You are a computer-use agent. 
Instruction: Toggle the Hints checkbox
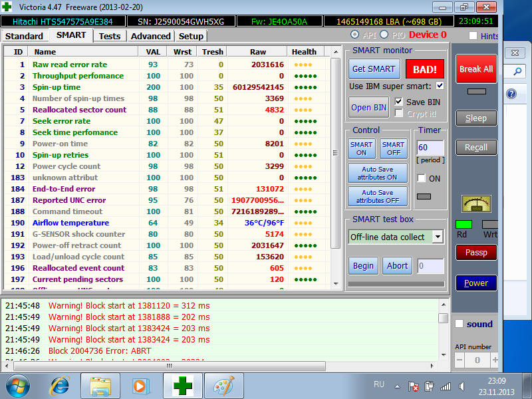(x=473, y=36)
